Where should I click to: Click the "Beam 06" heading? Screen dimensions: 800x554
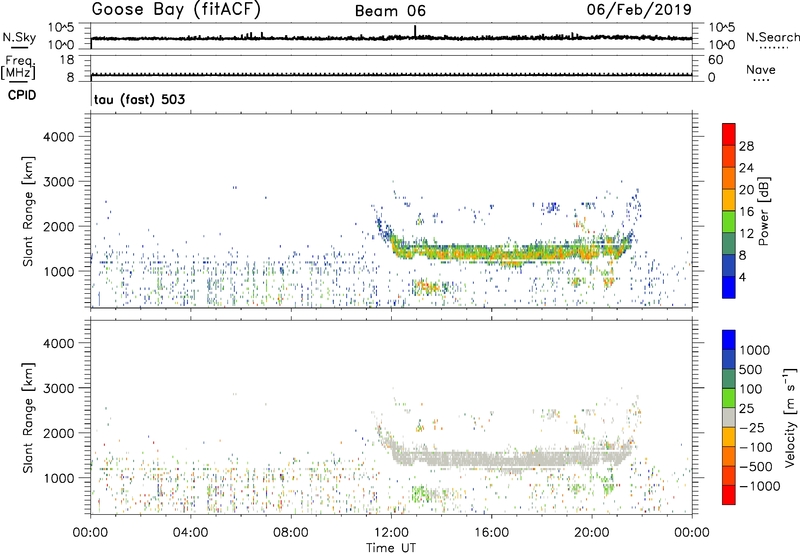pyautogui.click(x=390, y=11)
